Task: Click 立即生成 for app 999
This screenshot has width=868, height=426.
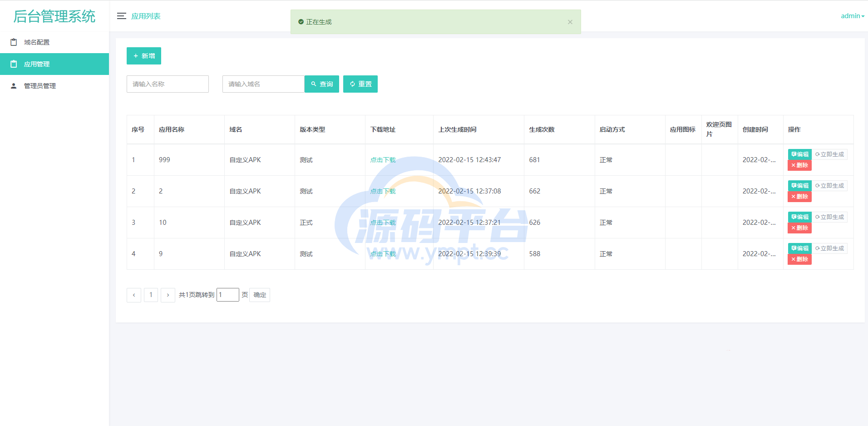Action: [x=830, y=154]
